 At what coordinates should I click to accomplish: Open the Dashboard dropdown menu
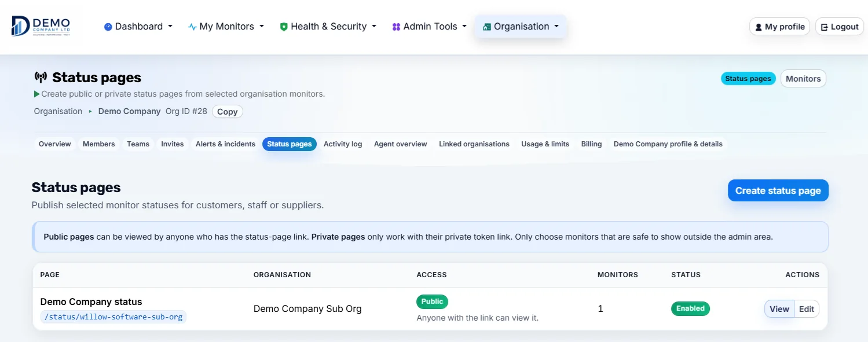coord(138,27)
